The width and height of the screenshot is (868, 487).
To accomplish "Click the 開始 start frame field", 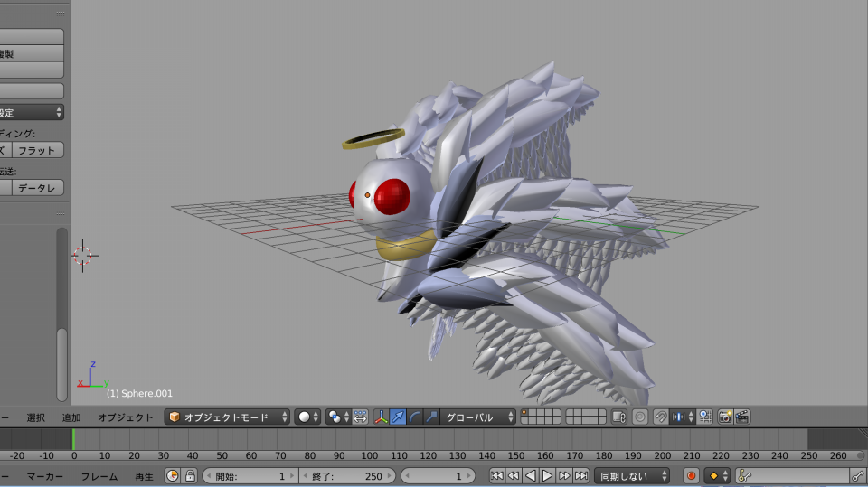I will click(x=250, y=476).
